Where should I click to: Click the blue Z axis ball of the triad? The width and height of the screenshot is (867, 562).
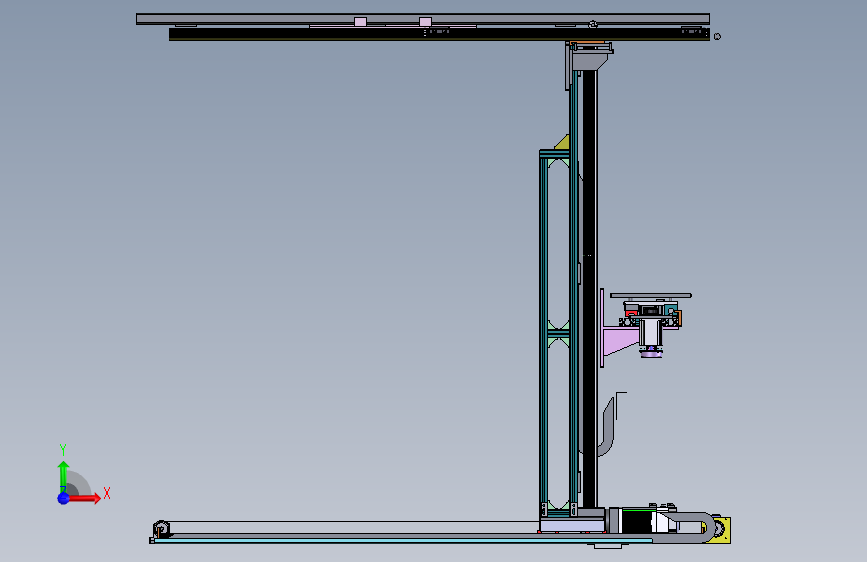(64, 498)
